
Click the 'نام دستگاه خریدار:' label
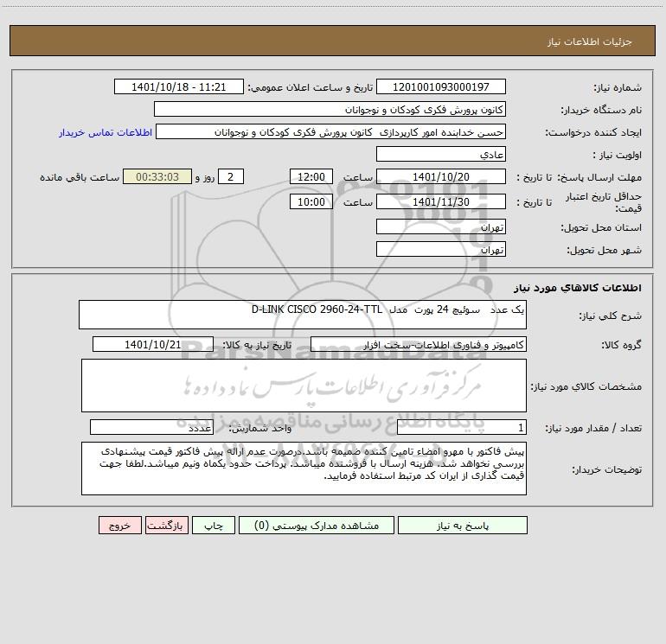pos(601,111)
